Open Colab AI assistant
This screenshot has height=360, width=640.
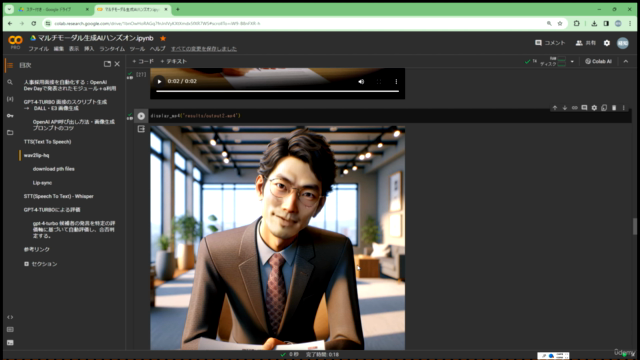point(598,61)
